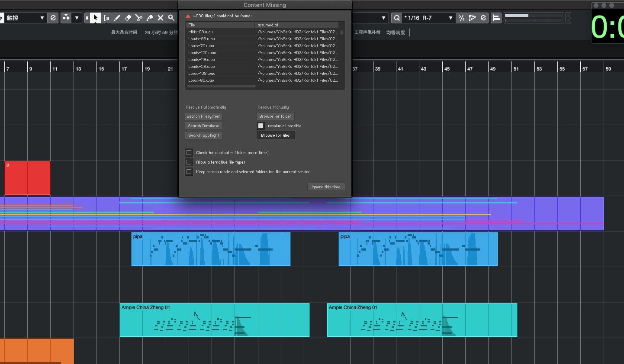Click Browse for folder button
Screen dimensions: 624x364
click(x=275, y=116)
